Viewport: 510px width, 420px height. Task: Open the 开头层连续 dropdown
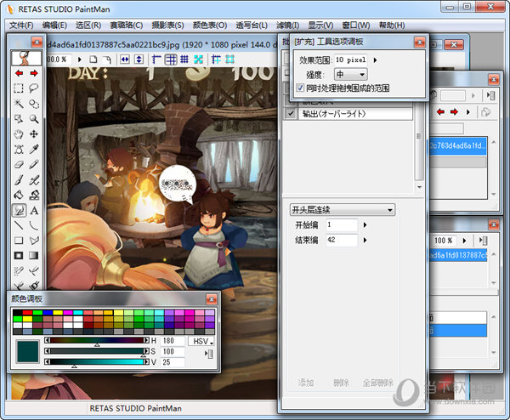pos(343,210)
